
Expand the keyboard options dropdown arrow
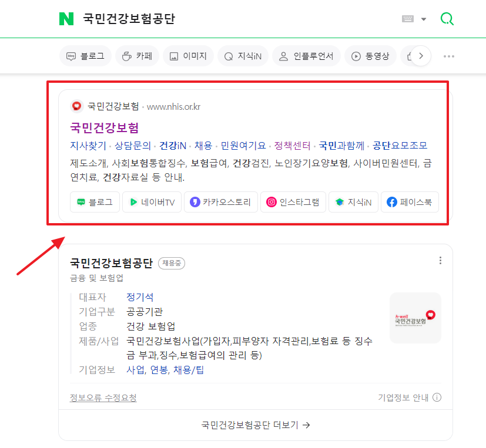(x=424, y=19)
